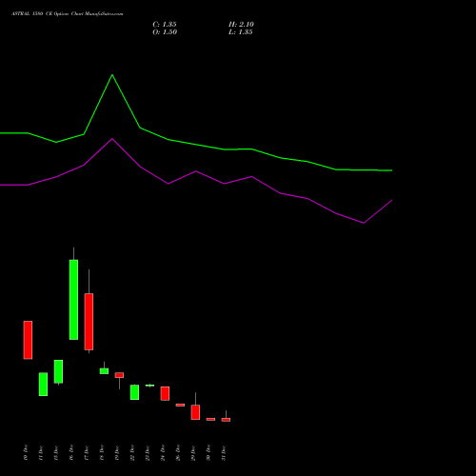Click the '30 Dec' date axis label
This screenshot has width=476, height=476.
[x=208, y=453]
